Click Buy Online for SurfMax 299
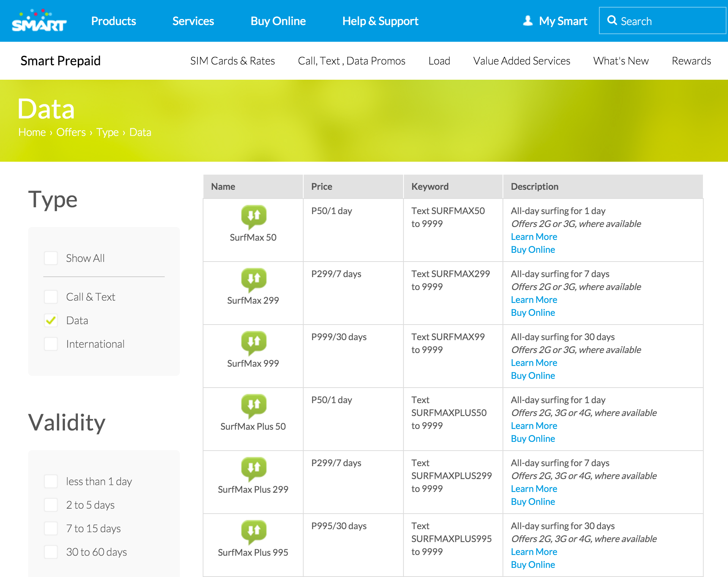 533,312
